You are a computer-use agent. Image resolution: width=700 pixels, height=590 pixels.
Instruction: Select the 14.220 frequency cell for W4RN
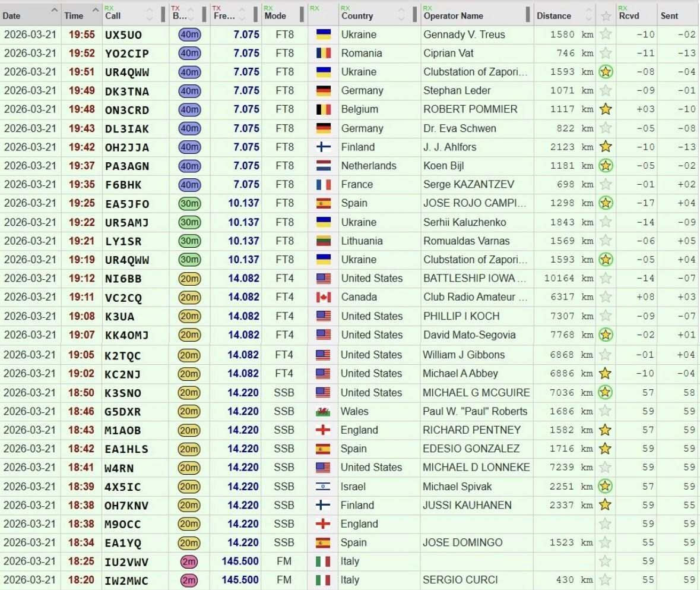(243, 468)
